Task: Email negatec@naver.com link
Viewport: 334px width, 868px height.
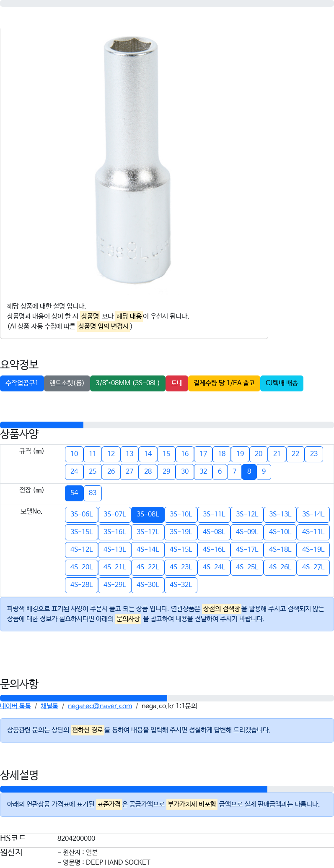Action: click(x=100, y=706)
